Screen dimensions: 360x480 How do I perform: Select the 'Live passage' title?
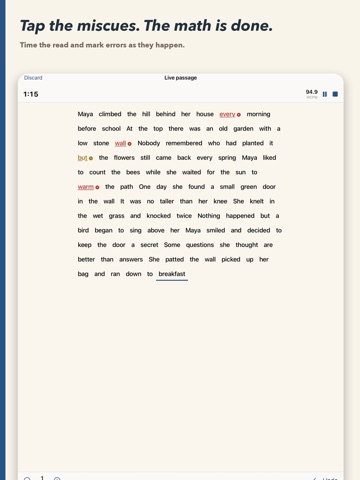coord(180,78)
